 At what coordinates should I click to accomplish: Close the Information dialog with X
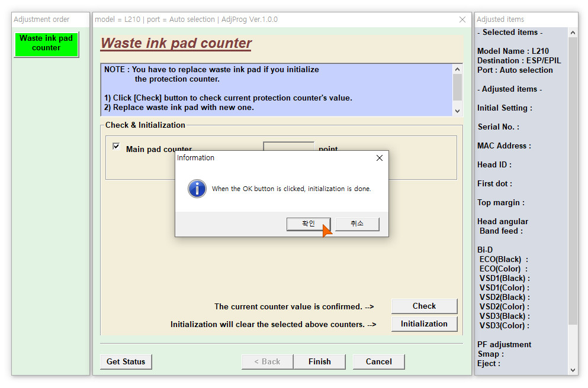380,158
